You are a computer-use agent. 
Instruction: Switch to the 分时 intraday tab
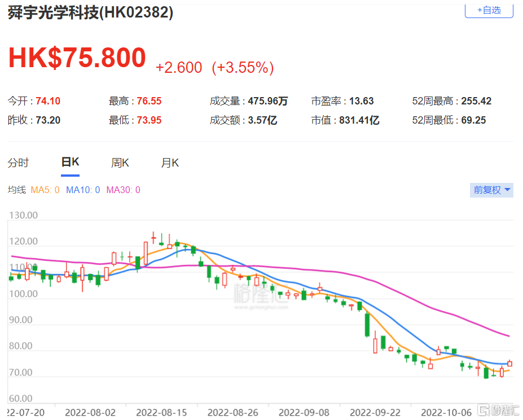pos(19,163)
